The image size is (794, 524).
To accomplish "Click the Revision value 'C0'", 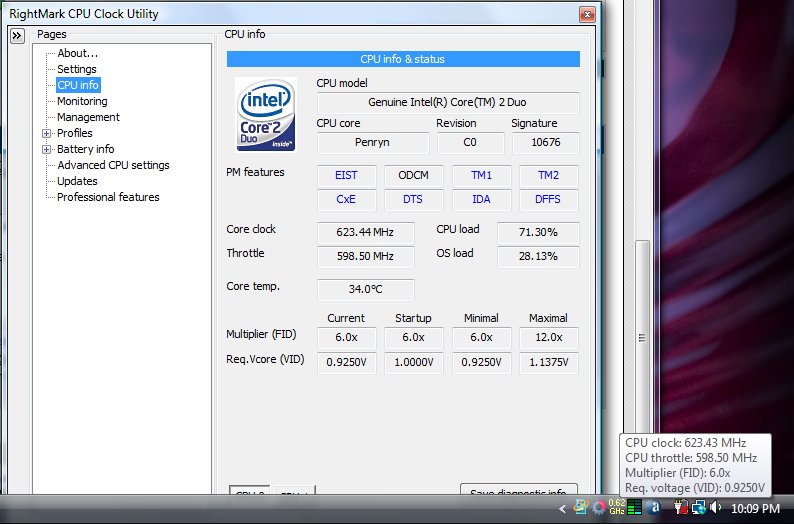I will pos(470,143).
